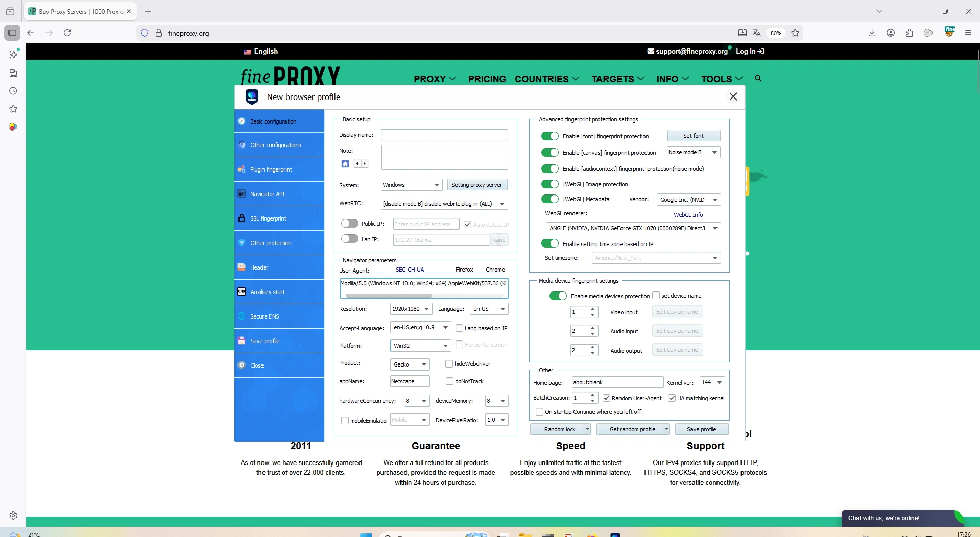Open the Extensions puzzle icon

click(x=909, y=33)
